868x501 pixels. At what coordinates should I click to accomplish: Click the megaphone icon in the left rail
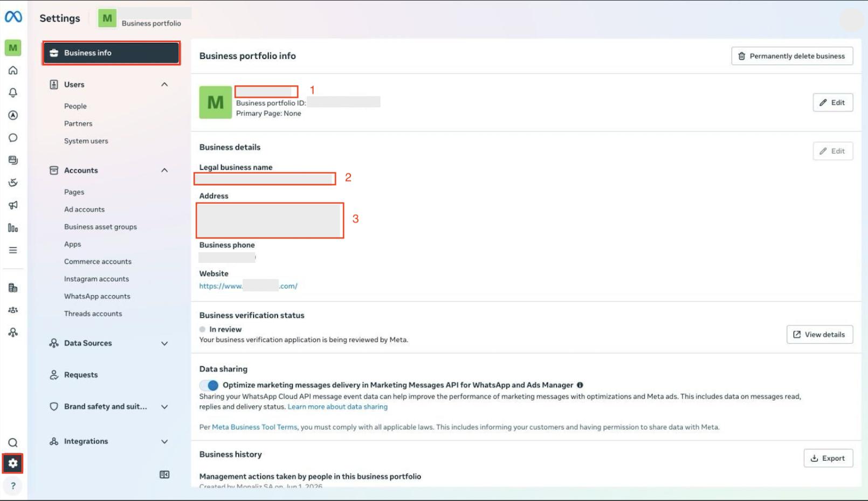[13, 205]
